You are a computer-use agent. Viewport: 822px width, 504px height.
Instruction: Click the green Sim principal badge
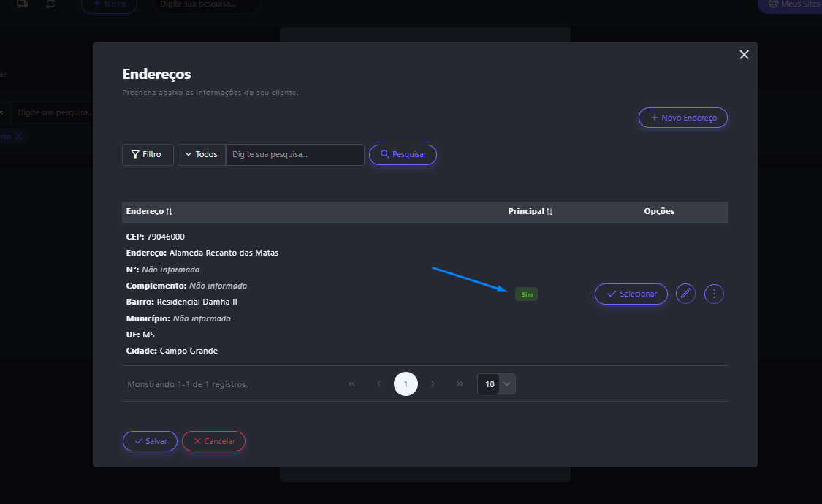(526, 294)
